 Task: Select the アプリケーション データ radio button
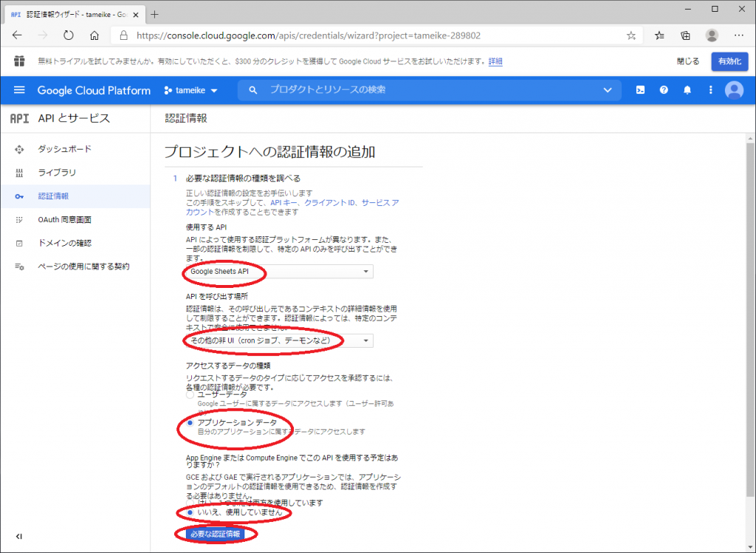[x=190, y=422]
